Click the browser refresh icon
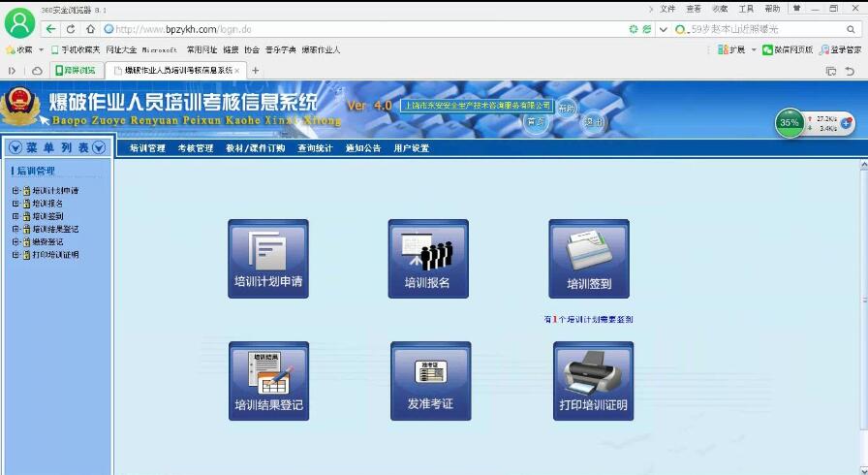The width and height of the screenshot is (868, 475). click(x=72, y=29)
